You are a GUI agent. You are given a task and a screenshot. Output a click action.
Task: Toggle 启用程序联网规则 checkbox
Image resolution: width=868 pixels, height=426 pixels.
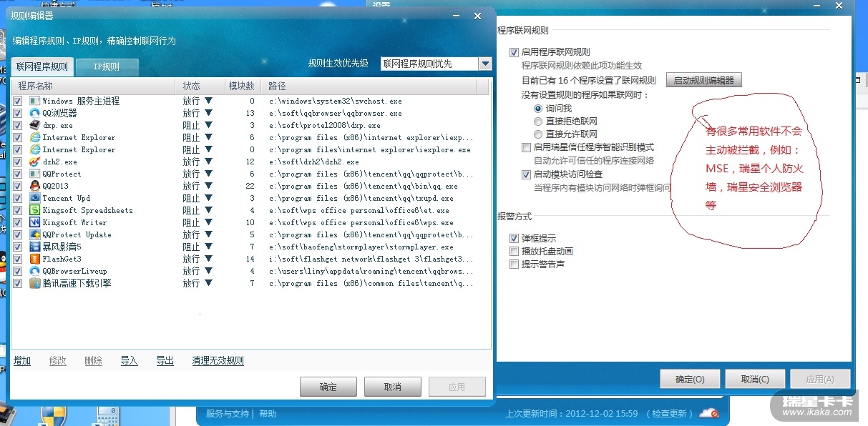tap(514, 52)
